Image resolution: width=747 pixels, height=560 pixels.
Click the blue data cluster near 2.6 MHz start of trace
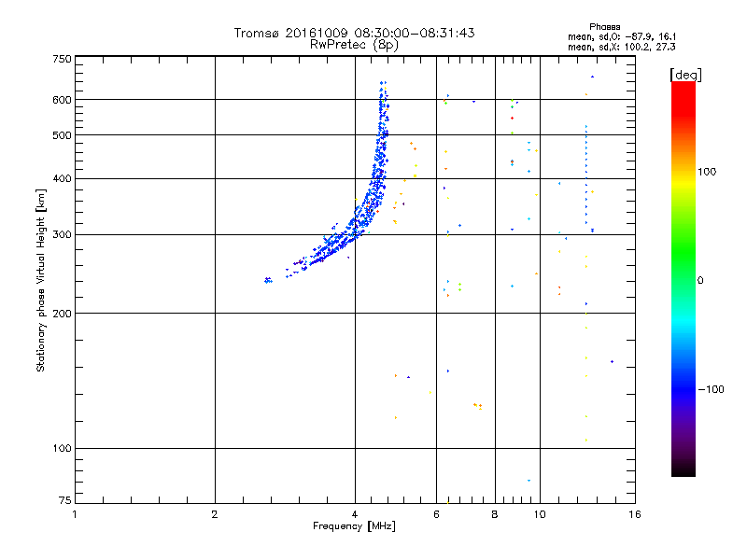268,280
